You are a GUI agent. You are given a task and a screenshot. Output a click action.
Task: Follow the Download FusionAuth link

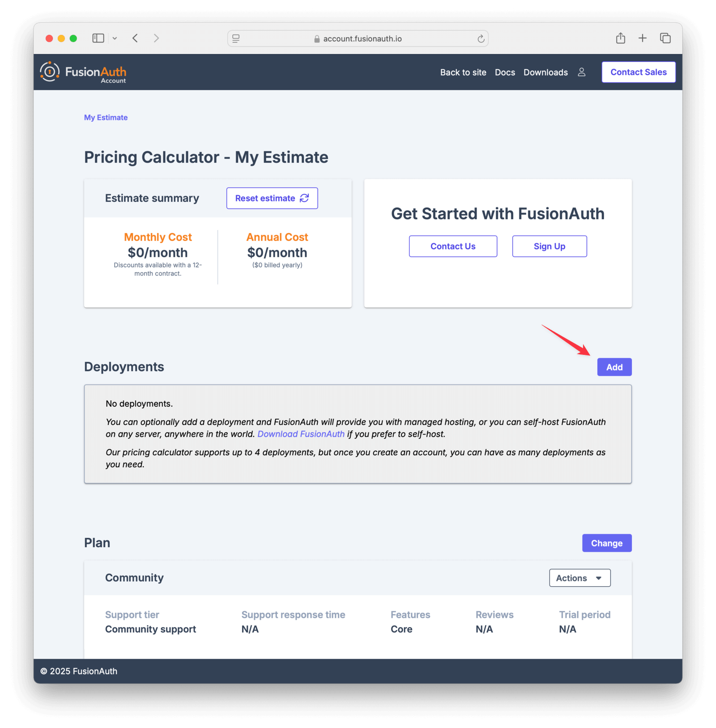click(x=301, y=434)
